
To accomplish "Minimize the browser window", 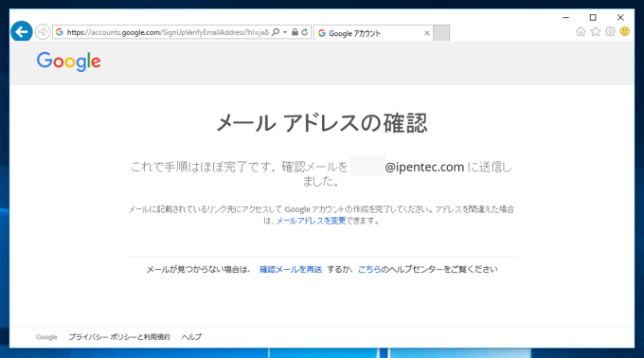I will (565, 18).
